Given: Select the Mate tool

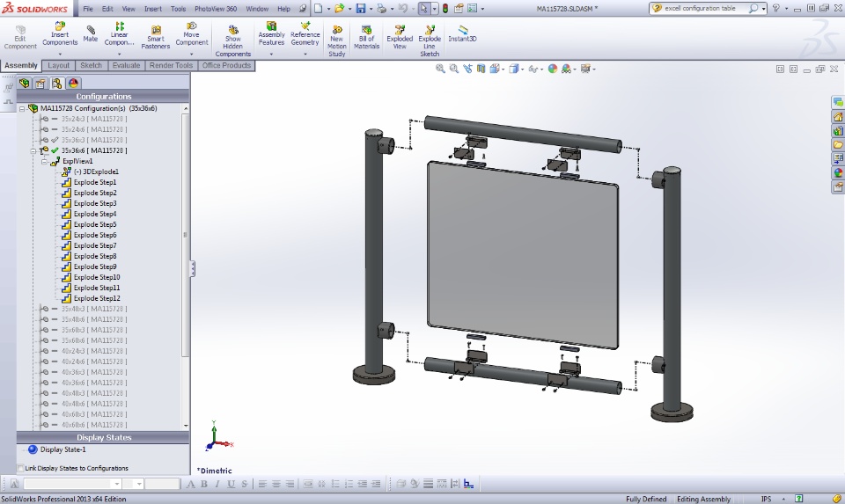Looking at the screenshot, I should tap(90, 33).
